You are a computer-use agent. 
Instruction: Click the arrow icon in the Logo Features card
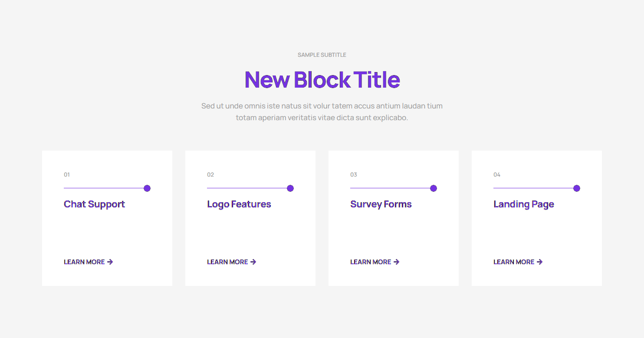[253, 262]
